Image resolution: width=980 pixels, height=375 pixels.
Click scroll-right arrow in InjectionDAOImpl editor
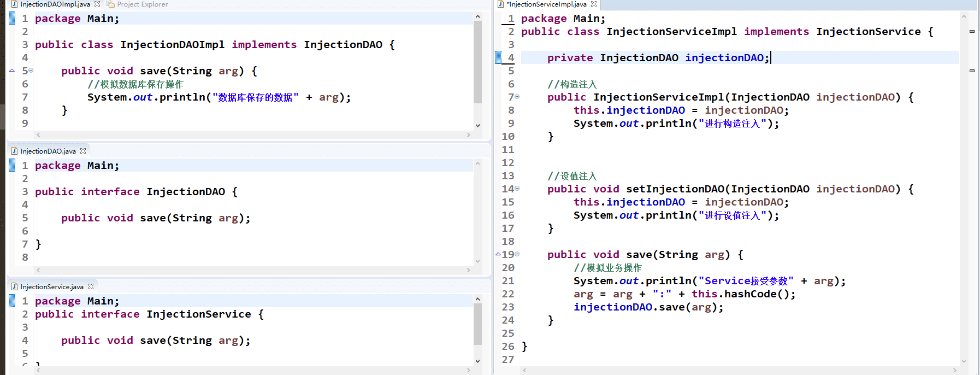tap(469, 134)
